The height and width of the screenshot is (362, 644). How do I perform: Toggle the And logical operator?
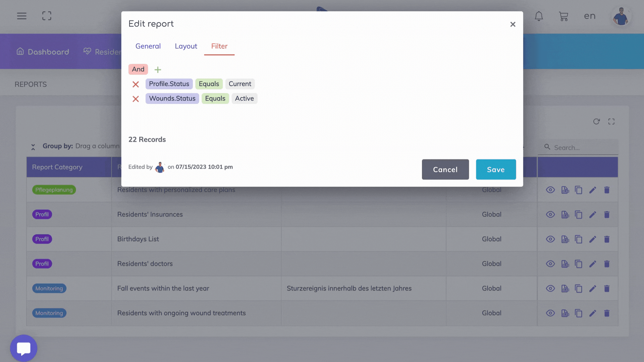point(138,69)
